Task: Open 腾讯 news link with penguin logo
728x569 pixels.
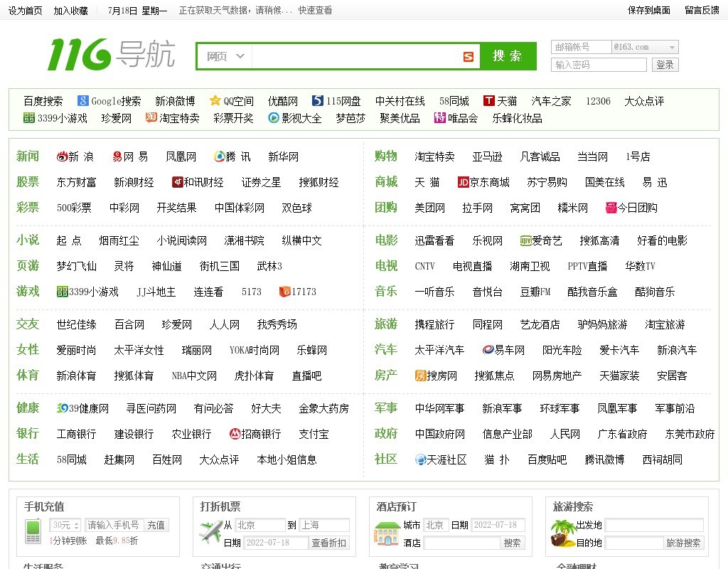Action: click(232, 156)
